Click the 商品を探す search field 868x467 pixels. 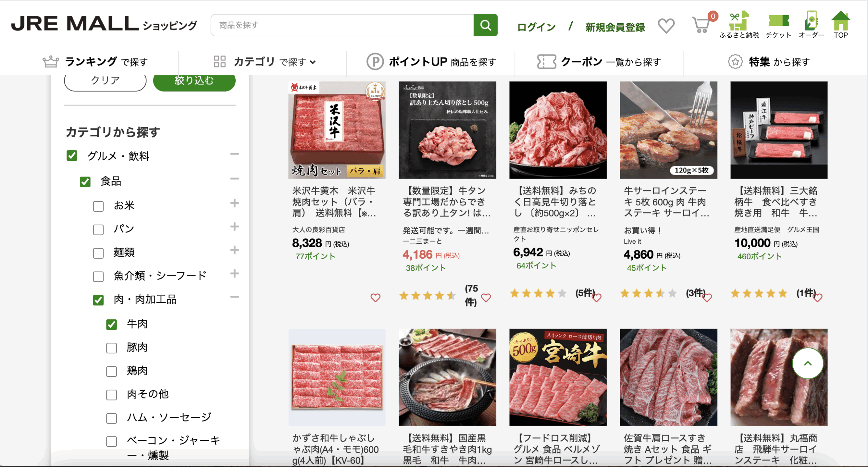pyautogui.click(x=342, y=25)
